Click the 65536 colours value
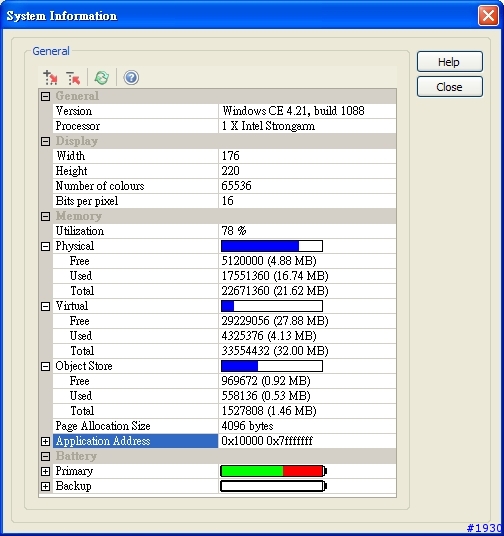 236,186
